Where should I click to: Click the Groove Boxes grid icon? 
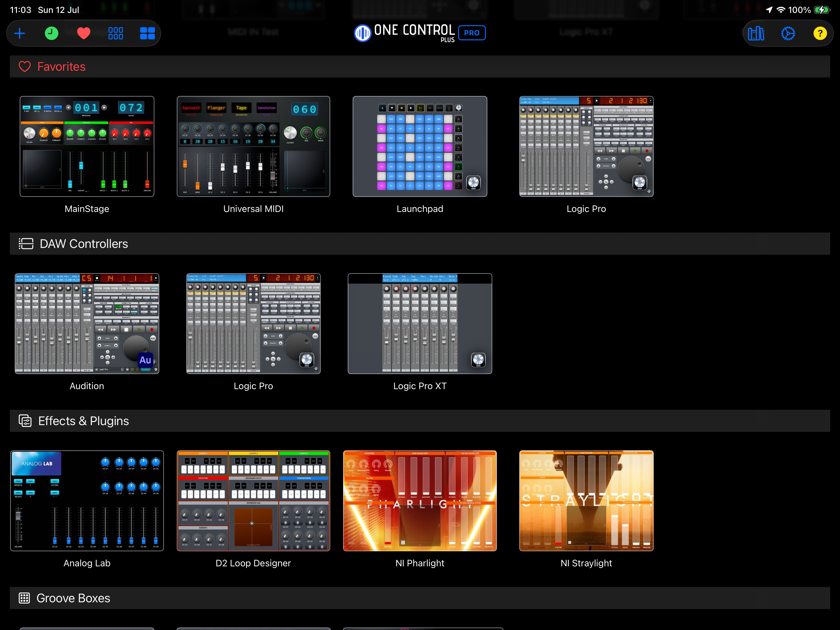point(24,598)
